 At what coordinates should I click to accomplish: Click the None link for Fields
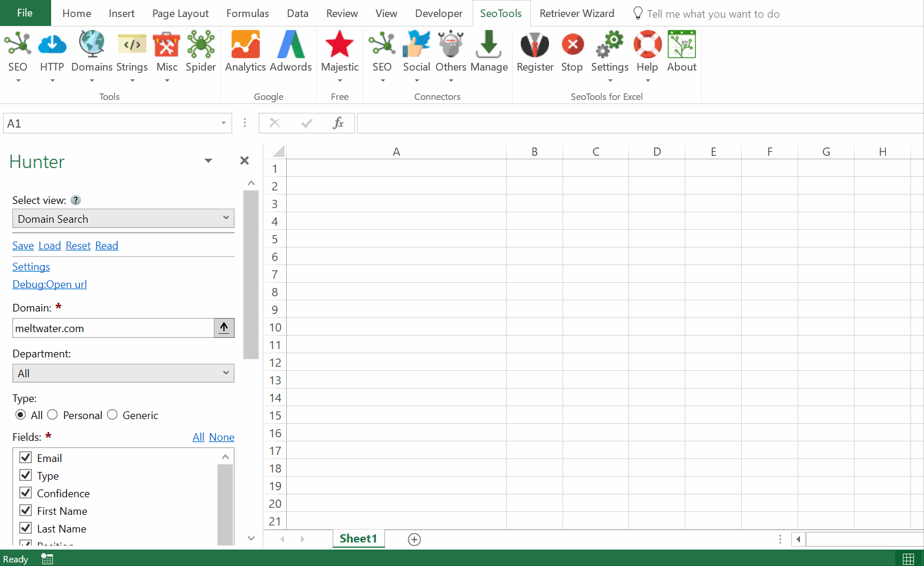point(222,437)
